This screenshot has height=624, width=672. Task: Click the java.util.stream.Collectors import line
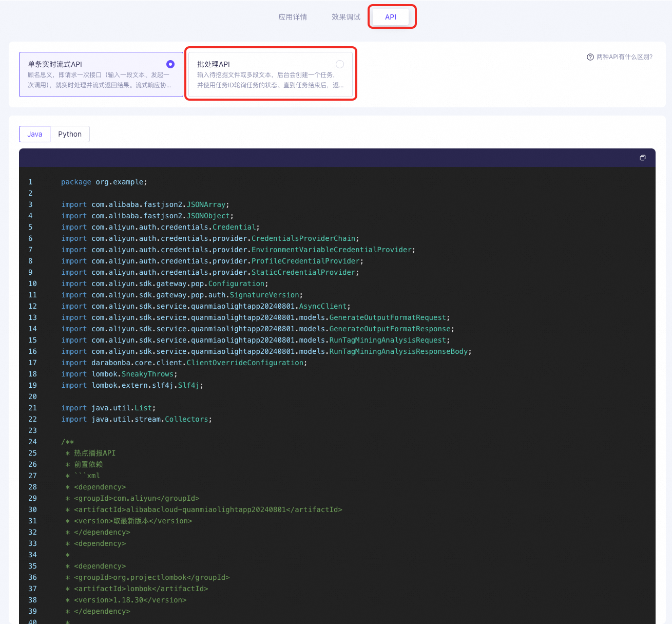coord(136,419)
